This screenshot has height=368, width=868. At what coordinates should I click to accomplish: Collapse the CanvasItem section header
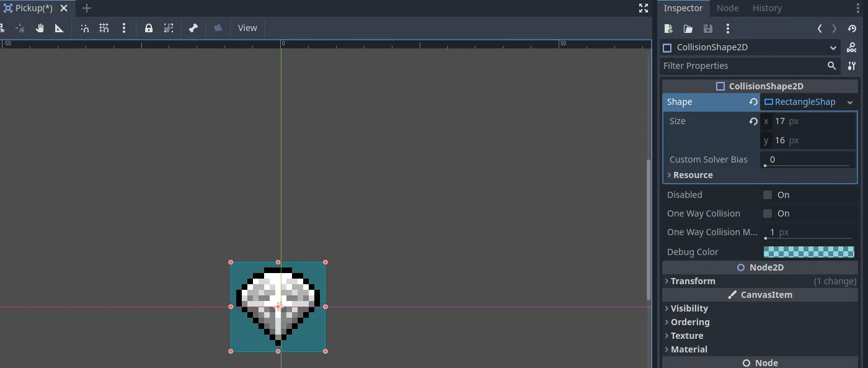point(760,295)
